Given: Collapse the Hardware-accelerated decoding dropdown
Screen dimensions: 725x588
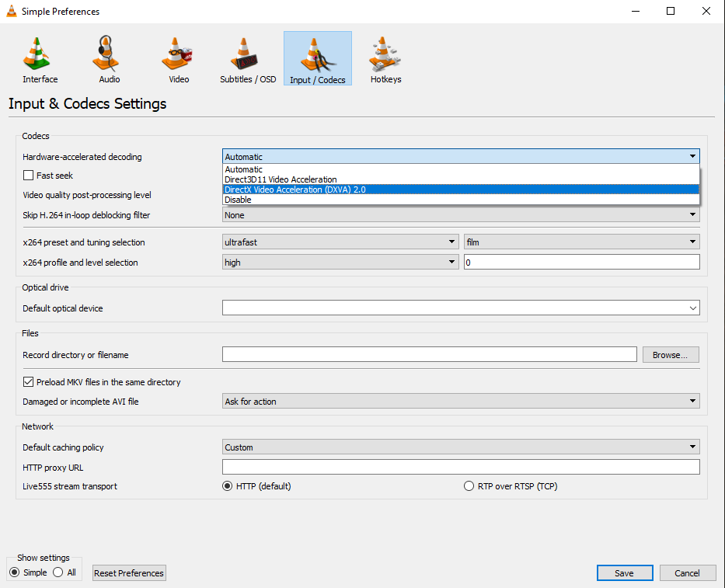Looking at the screenshot, I should 461,156.
